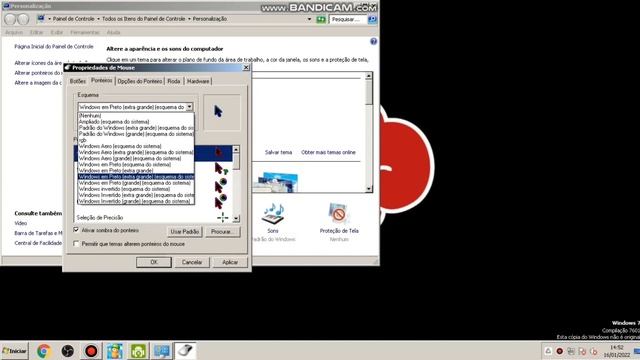Click the red Bandicam record taskbar icon
The height and width of the screenshot is (360, 640).
91,351
